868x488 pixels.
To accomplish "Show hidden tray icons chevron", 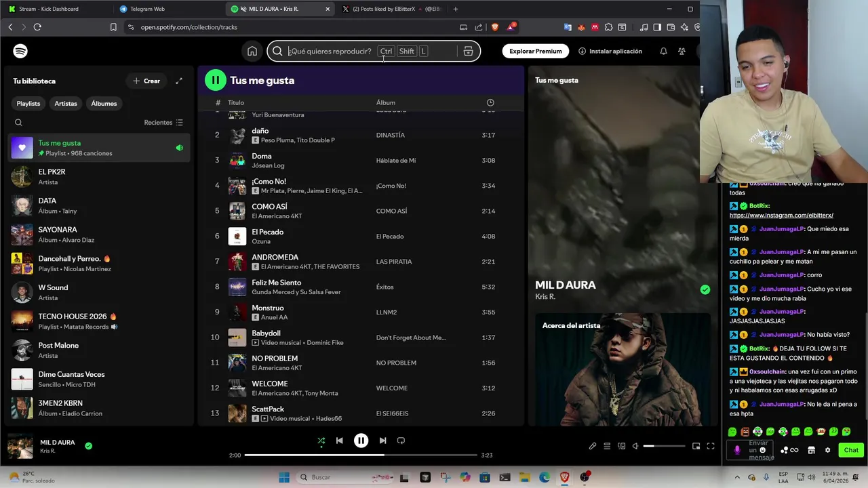I will [x=737, y=477].
